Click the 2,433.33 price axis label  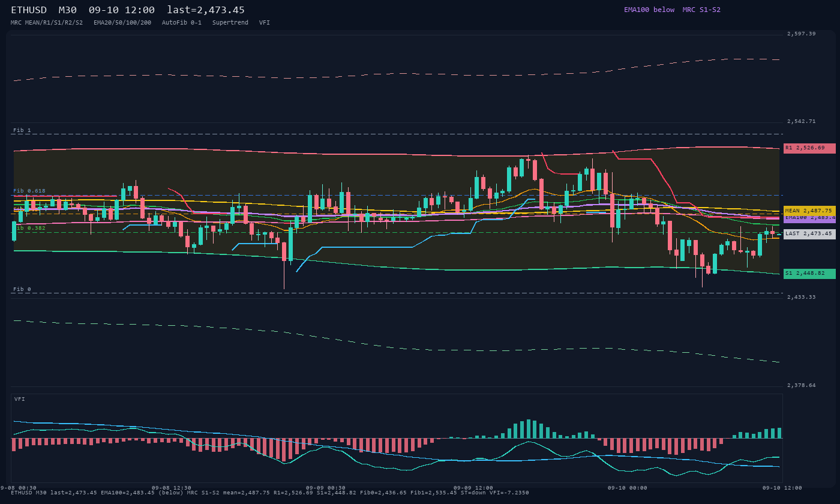point(802,297)
